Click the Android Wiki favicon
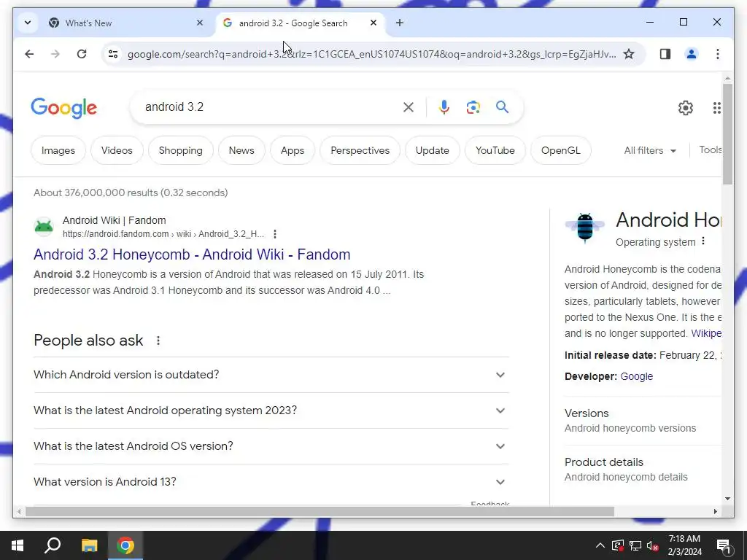The height and width of the screenshot is (560, 747). pyautogui.click(x=44, y=227)
